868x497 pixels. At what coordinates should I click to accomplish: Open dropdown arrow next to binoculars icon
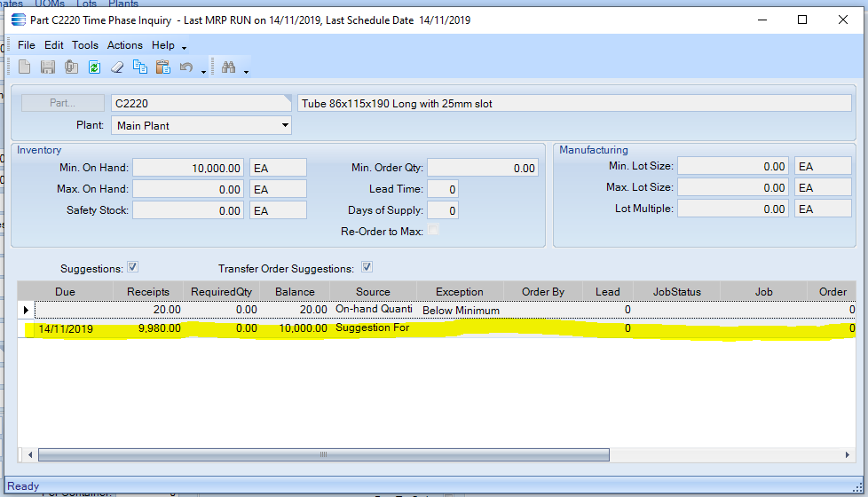pyautogui.click(x=247, y=71)
